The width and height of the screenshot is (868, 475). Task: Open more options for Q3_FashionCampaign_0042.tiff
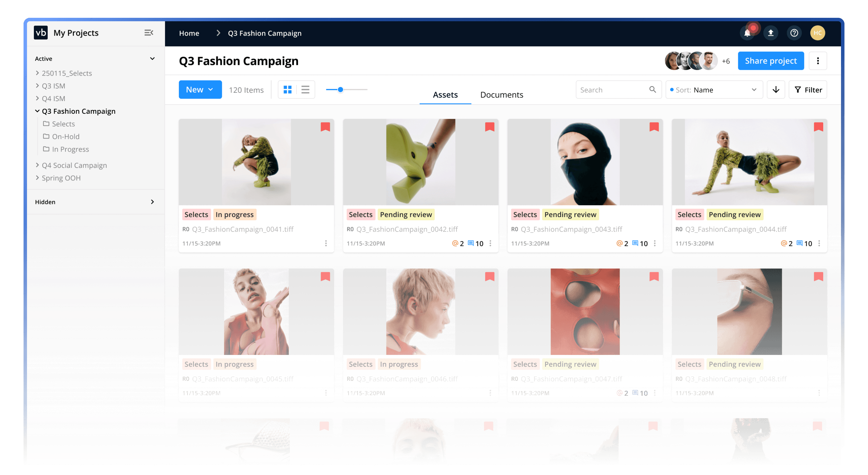[x=490, y=244]
